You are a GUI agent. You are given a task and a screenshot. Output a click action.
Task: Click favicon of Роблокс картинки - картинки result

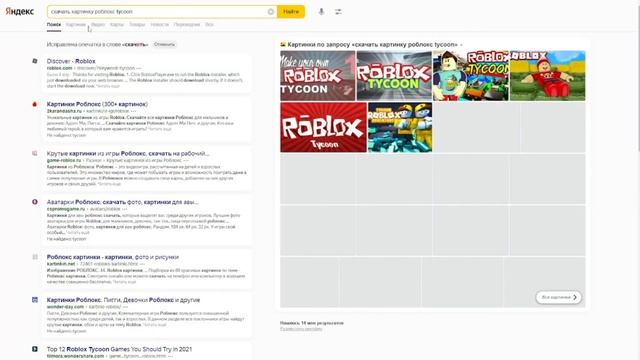pyautogui.click(x=35, y=257)
